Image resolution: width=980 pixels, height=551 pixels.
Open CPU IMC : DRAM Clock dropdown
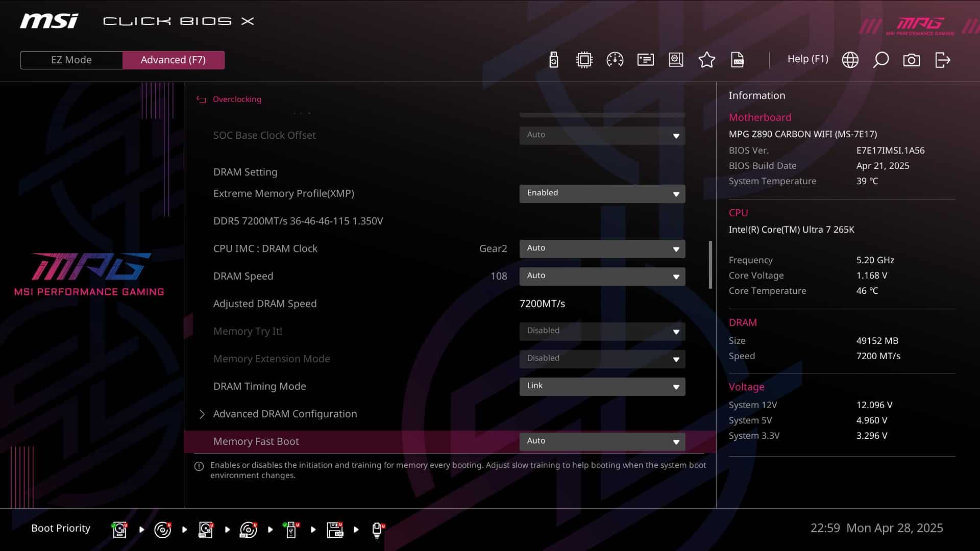[x=602, y=248]
